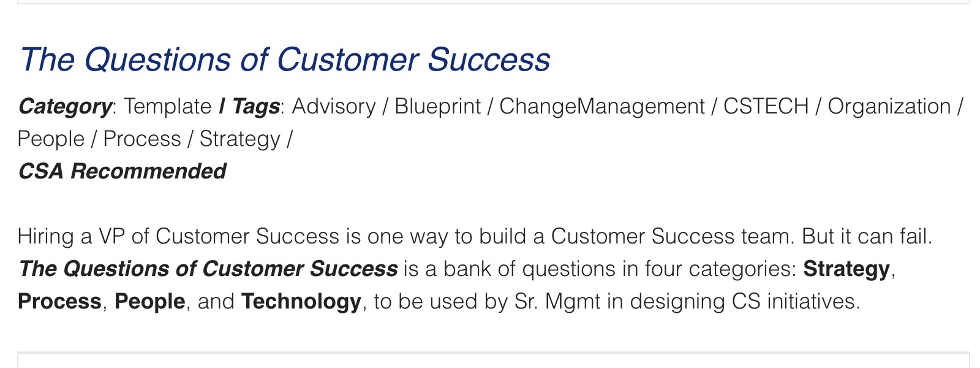980x368 pixels.
Task: Filter by the Strategy tag in the tags list
Action: 240,139
